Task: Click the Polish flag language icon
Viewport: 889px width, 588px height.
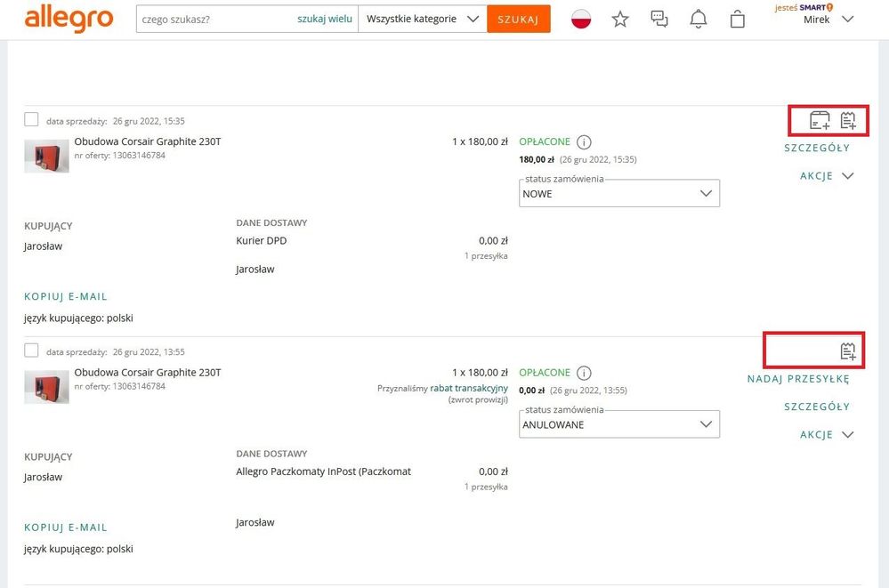Action: click(x=581, y=20)
